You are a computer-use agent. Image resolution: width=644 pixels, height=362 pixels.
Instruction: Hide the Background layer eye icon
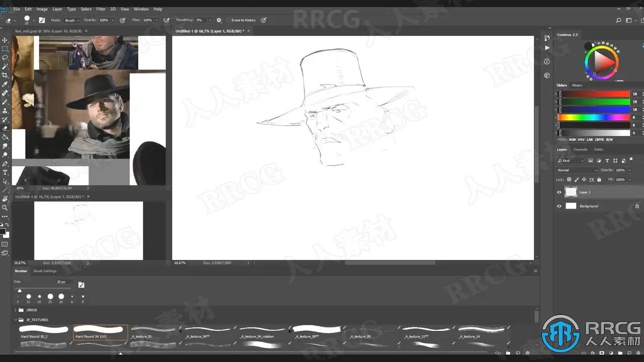pyautogui.click(x=559, y=206)
